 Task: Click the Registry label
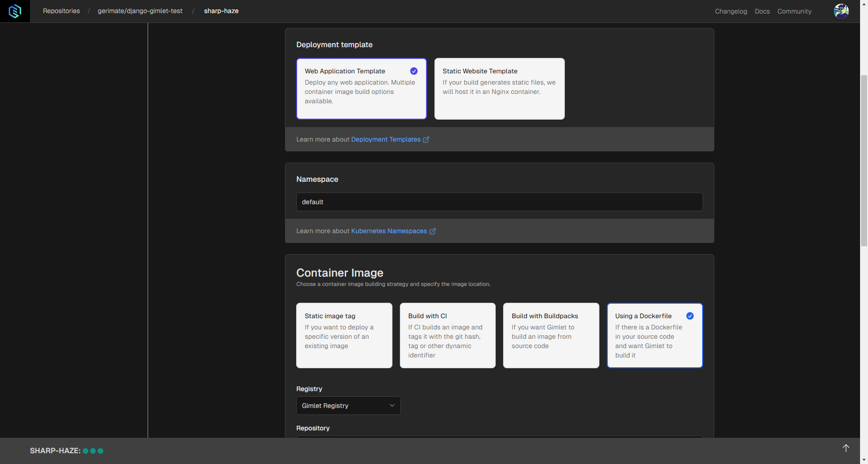point(309,389)
